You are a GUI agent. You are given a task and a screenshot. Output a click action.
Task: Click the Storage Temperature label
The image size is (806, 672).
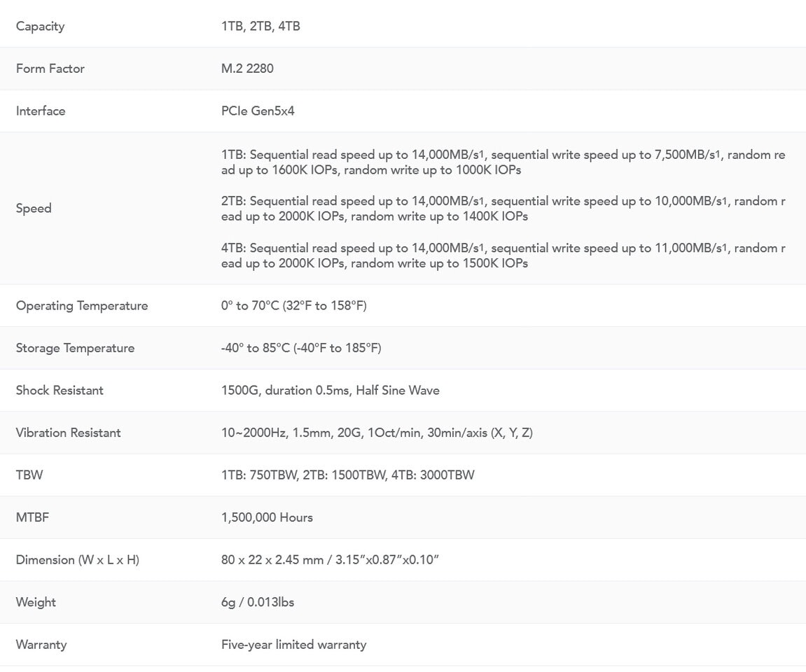tap(75, 348)
